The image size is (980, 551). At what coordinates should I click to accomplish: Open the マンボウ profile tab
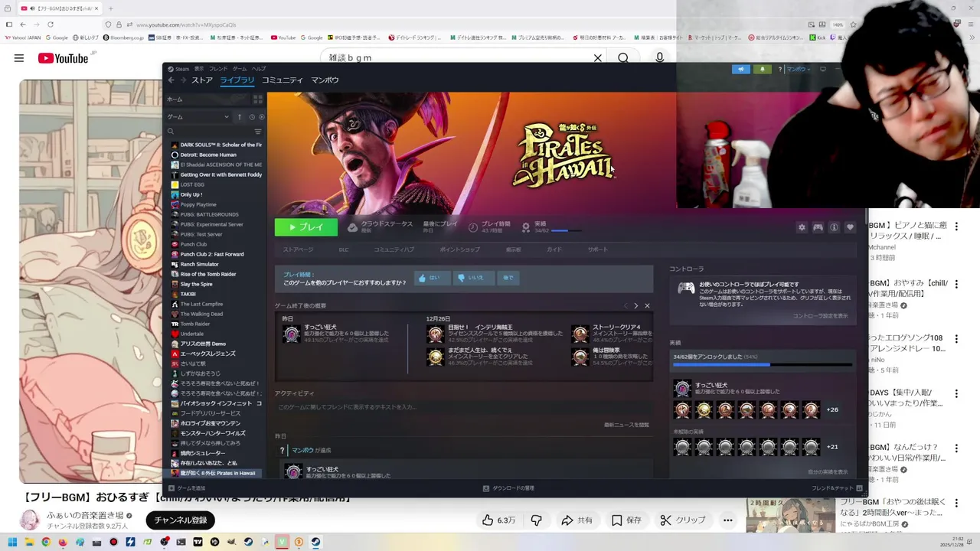click(x=325, y=80)
